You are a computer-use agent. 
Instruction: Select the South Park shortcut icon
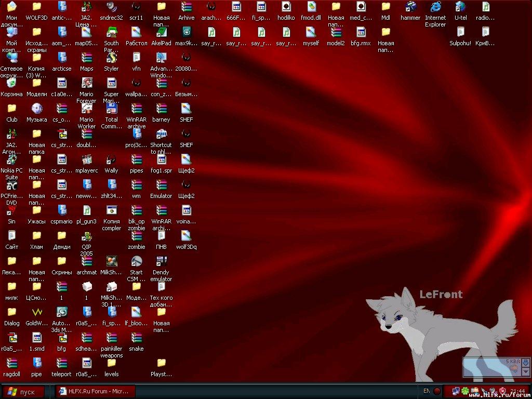(x=111, y=32)
